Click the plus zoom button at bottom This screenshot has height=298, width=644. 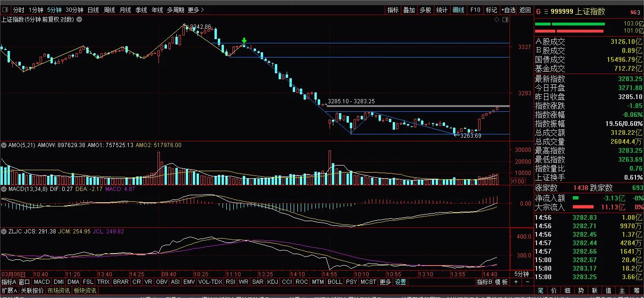pyautogui.click(x=516, y=282)
